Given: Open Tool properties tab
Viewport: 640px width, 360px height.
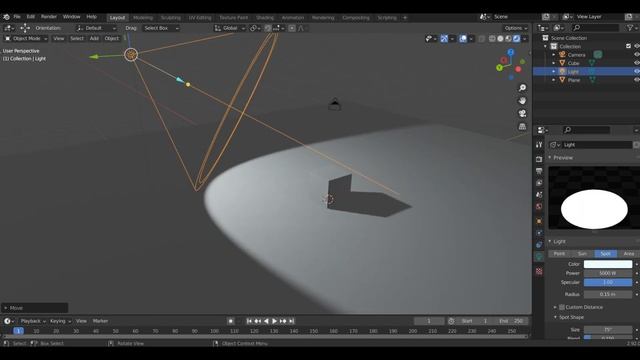Looking at the screenshot, I should (x=539, y=145).
